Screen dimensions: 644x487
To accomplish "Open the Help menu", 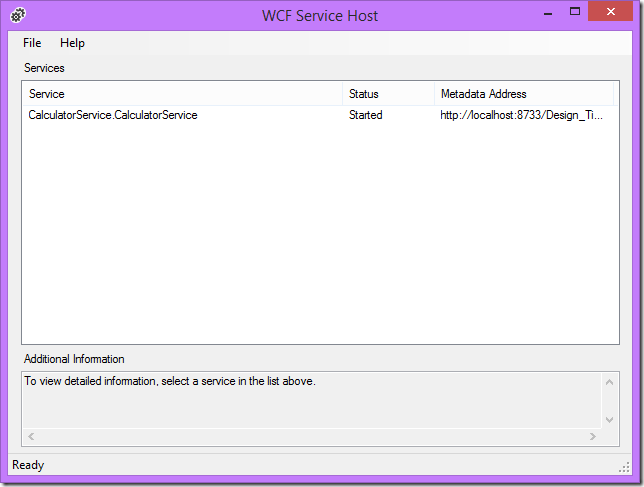I will tap(72, 43).
